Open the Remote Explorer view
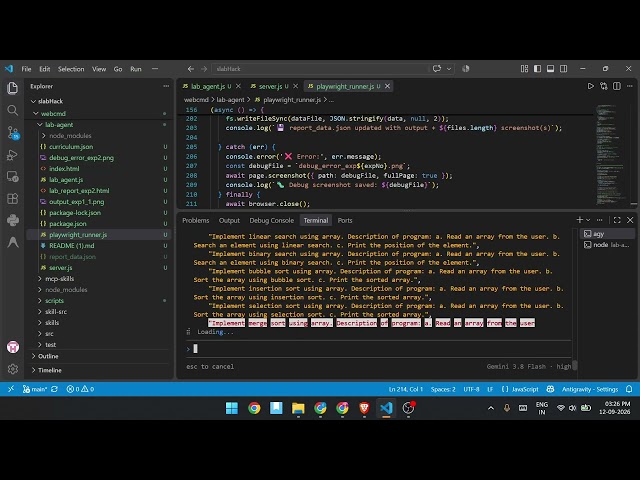640x480 pixels. [x=13, y=177]
